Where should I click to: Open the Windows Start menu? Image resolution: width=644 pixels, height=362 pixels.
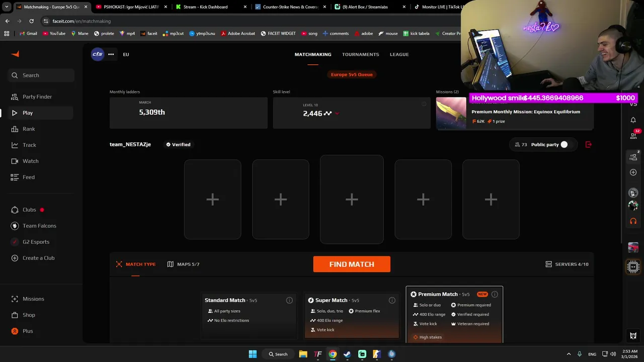pyautogui.click(x=253, y=354)
